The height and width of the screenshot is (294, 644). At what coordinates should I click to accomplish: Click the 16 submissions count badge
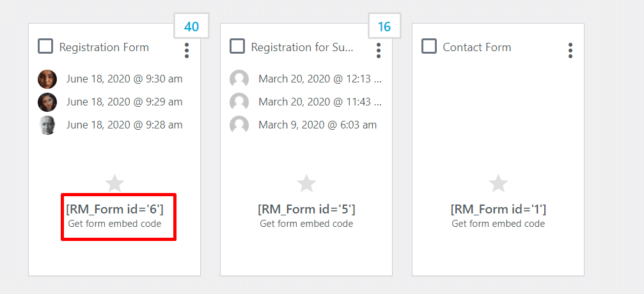pyautogui.click(x=384, y=26)
